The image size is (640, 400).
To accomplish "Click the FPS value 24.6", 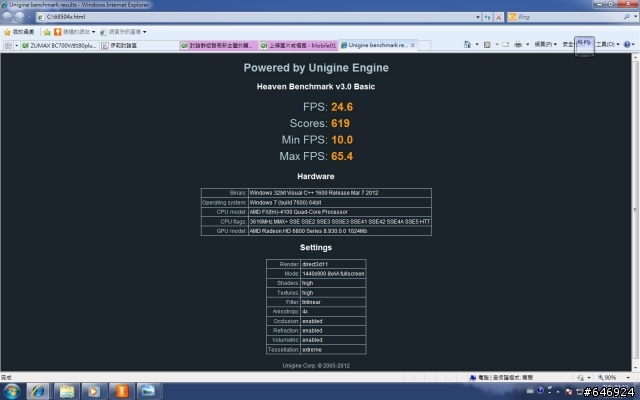I will point(342,107).
